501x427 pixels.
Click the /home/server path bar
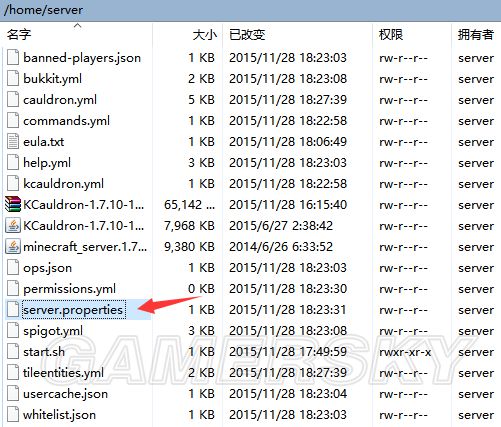pyautogui.click(x=250, y=10)
